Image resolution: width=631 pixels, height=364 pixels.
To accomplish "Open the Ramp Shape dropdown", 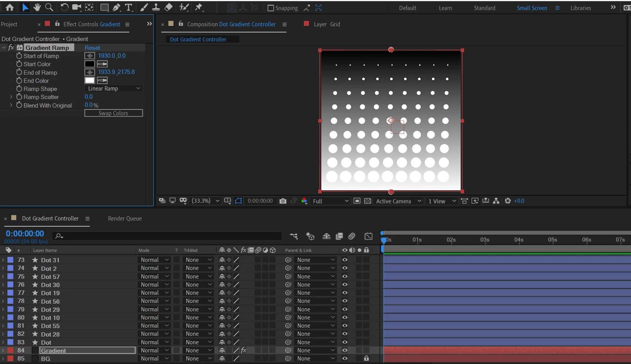I will click(114, 89).
